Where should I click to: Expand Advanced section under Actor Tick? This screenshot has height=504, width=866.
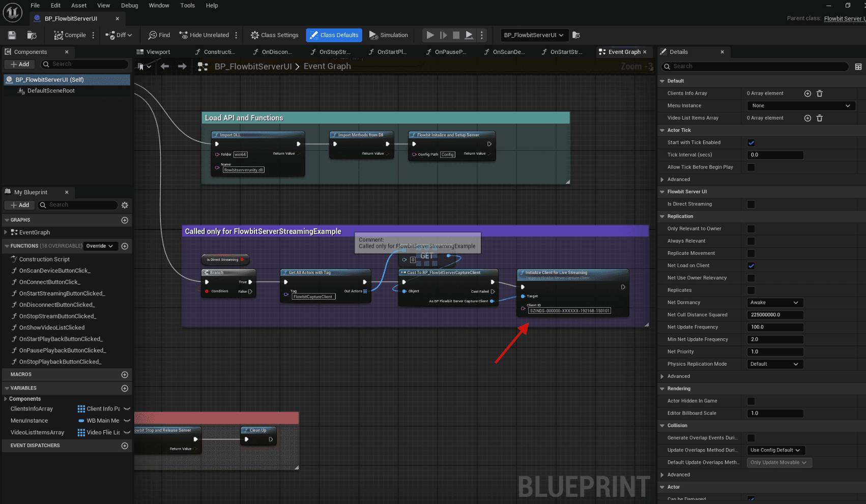coord(662,180)
